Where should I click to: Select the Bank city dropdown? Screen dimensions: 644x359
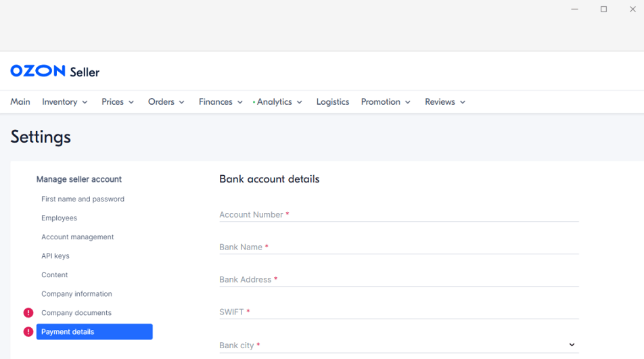point(398,345)
